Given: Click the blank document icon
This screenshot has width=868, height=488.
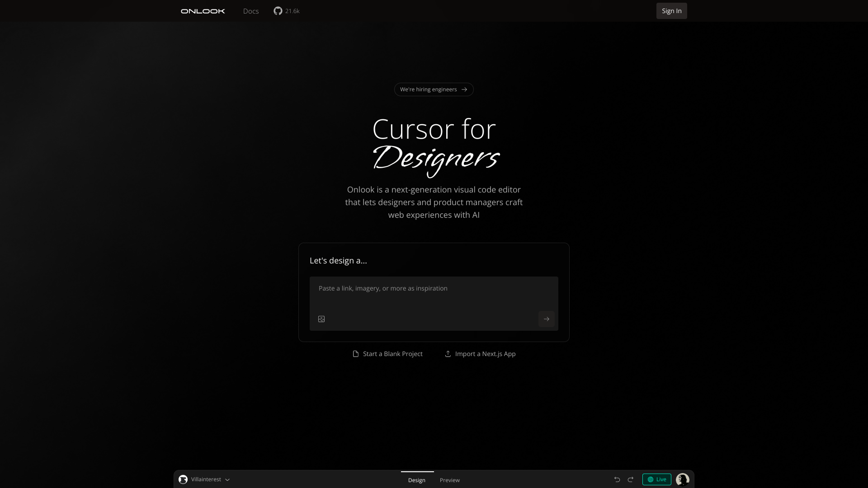Looking at the screenshot, I should click(x=356, y=354).
